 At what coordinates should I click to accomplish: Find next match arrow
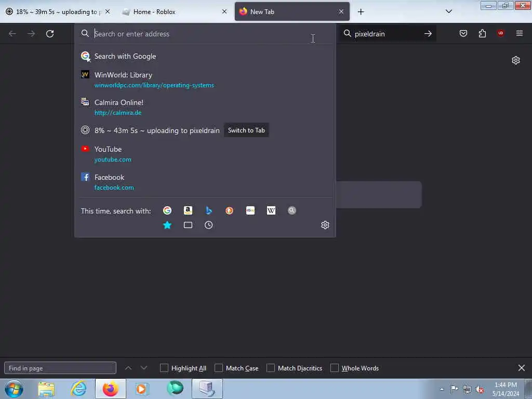(144, 368)
